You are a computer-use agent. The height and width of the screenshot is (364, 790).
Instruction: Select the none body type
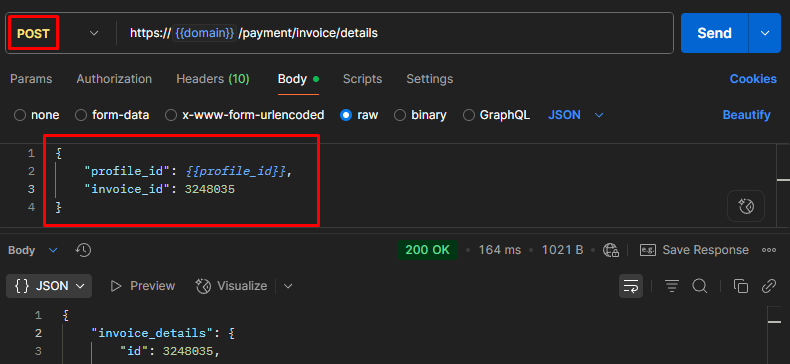click(x=37, y=115)
